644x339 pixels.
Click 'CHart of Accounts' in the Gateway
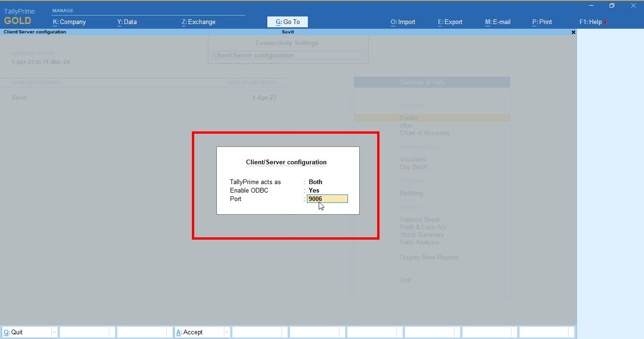pyautogui.click(x=425, y=133)
